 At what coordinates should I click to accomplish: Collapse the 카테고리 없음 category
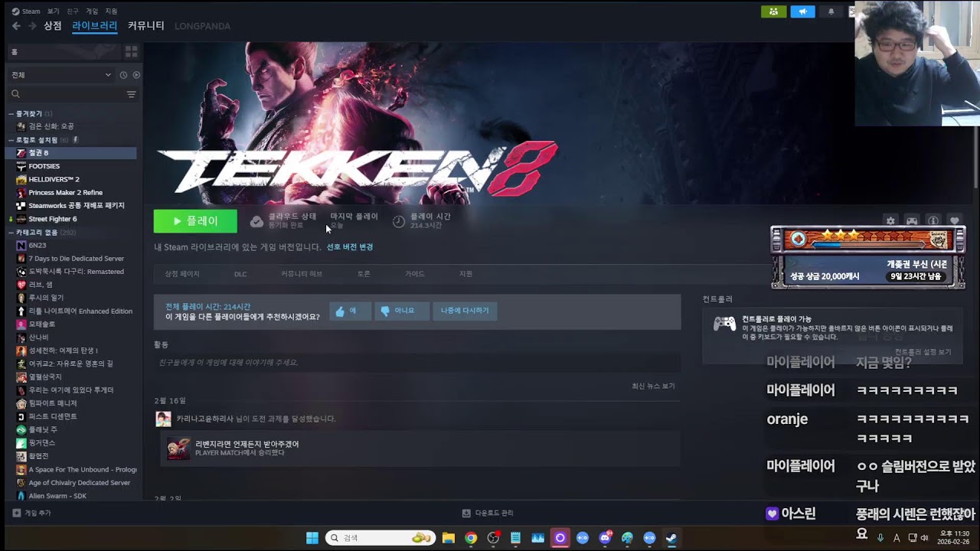coord(11,232)
